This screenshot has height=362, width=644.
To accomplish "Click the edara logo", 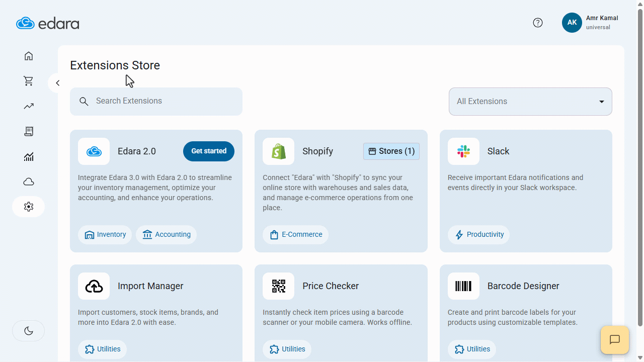I will pyautogui.click(x=48, y=23).
